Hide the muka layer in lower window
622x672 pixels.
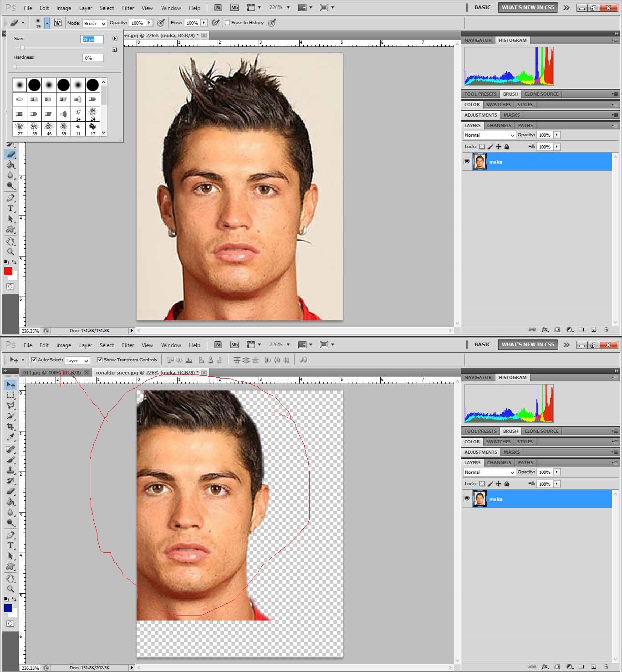click(x=467, y=498)
